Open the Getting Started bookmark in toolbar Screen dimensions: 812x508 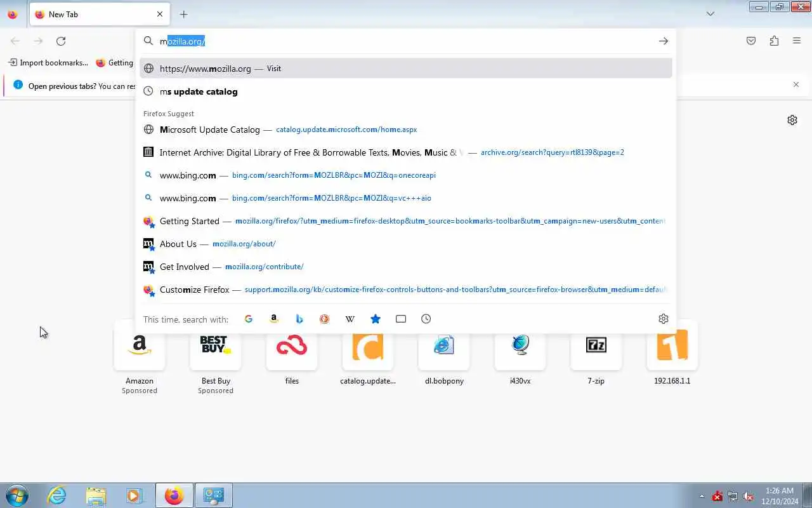point(115,62)
